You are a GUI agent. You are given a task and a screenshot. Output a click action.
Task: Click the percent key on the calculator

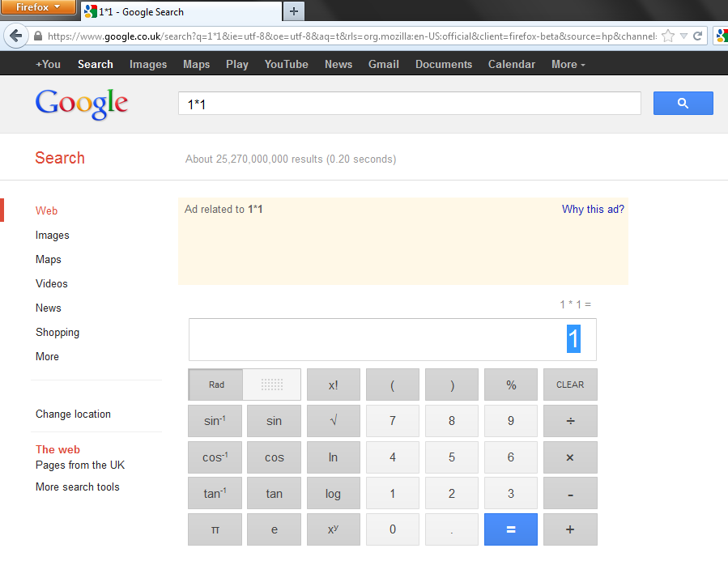click(511, 385)
